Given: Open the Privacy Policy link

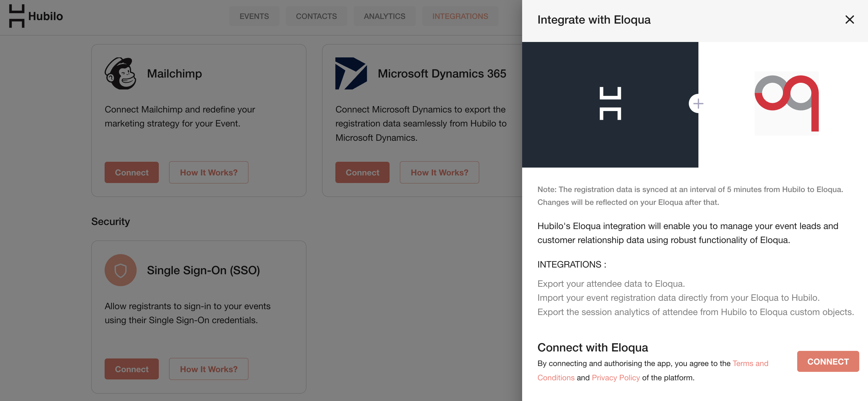Looking at the screenshot, I should click(x=616, y=377).
